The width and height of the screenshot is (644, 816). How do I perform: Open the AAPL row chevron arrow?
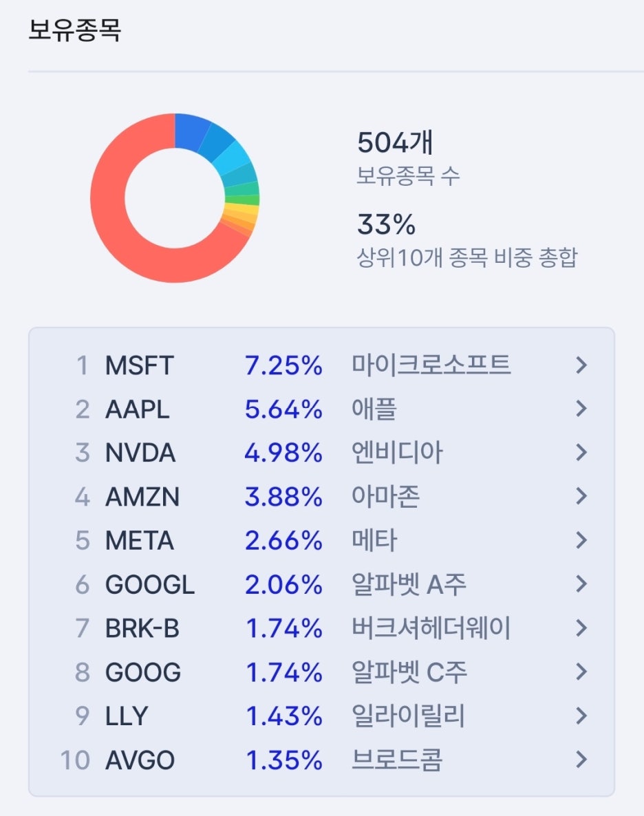[x=581, y=409]
